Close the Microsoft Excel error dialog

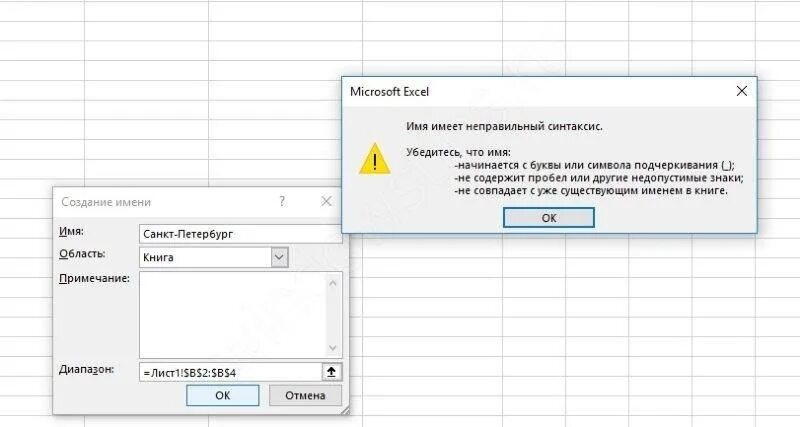click(741, 91)
